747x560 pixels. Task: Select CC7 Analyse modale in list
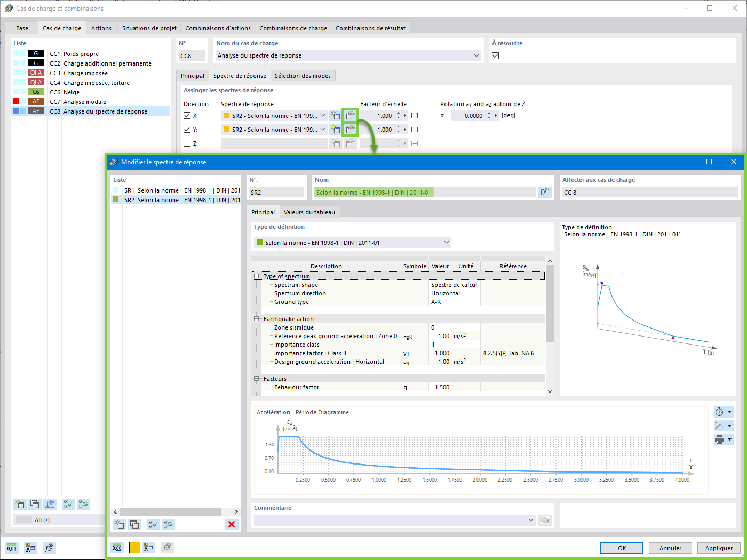pos(91,102)
